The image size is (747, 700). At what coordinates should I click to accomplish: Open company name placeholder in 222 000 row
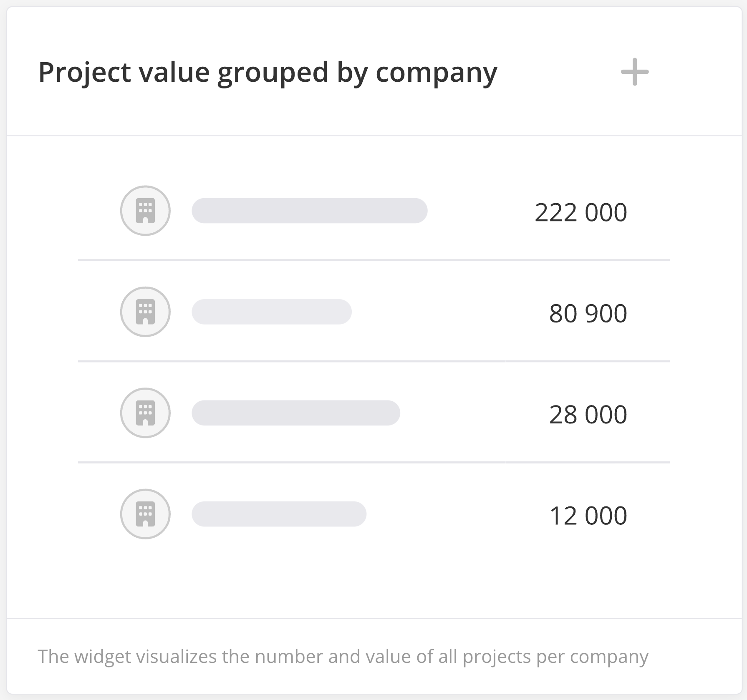pyautogui.click(x=309, y=211)
